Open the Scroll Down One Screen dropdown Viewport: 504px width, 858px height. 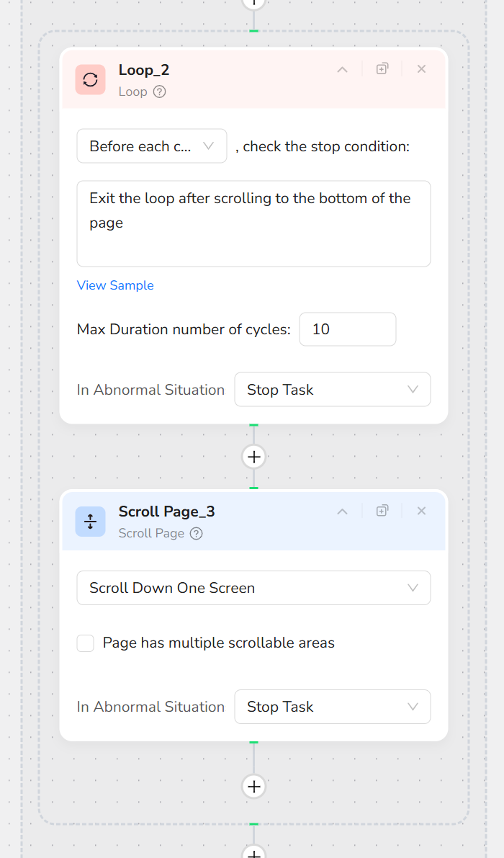click(x=253, y=588)
